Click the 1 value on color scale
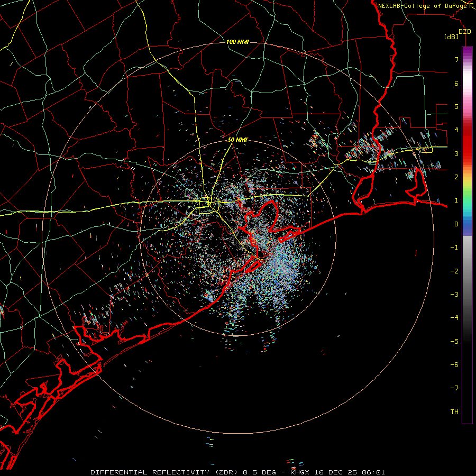The image size is (476, 476). point(456,200)
